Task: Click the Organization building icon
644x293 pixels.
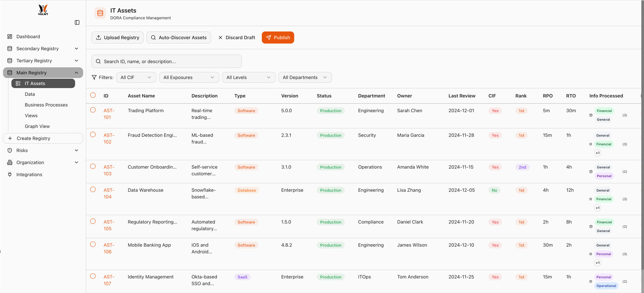Action: [x=10, y=162]
